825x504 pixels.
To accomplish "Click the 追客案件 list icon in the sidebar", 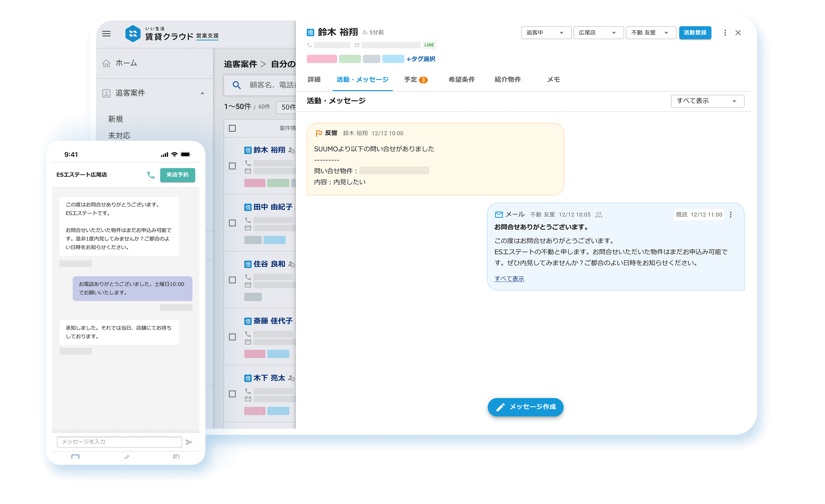I will (x=106, y=93).
